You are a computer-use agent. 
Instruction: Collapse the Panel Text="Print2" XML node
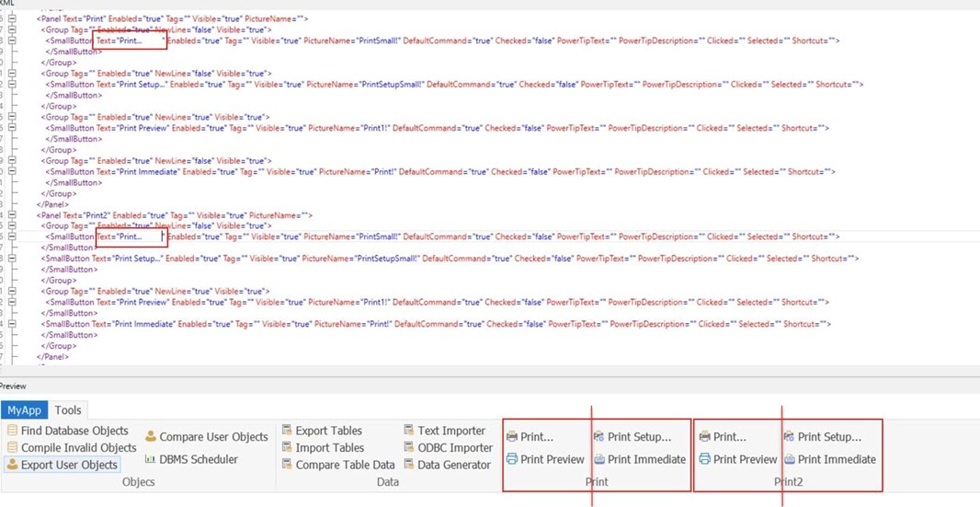click(12, 215)
